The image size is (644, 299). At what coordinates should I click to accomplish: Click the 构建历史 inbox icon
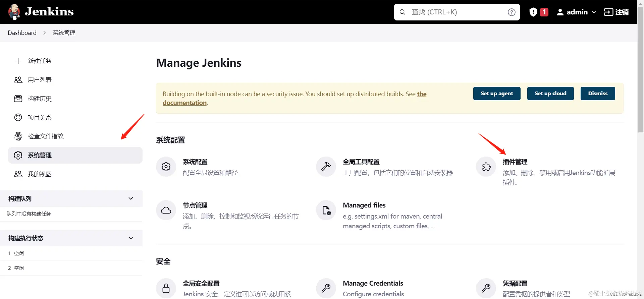(18, 99)
